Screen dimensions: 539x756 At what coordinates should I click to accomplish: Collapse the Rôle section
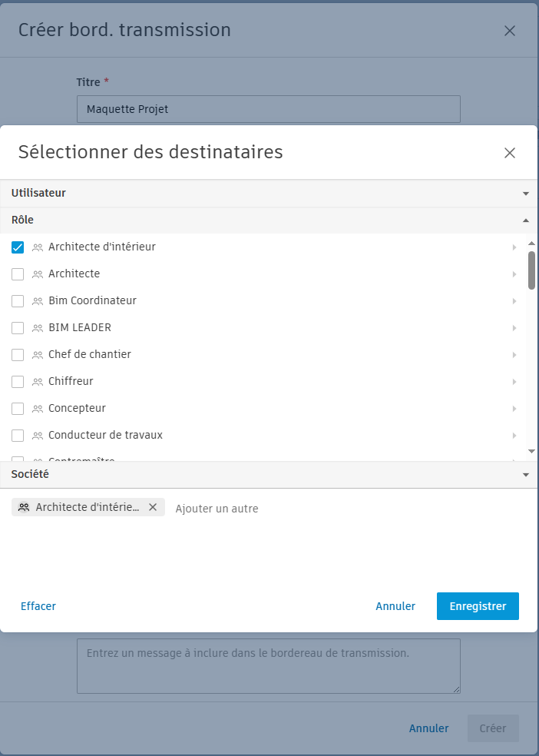click(x=526, y=220)
